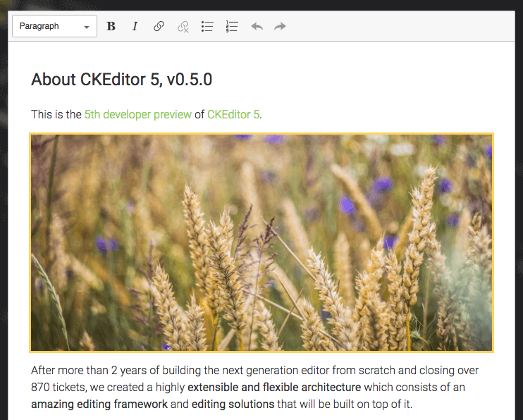
Task: Click the unlink icon
Action: click(183, 26)
